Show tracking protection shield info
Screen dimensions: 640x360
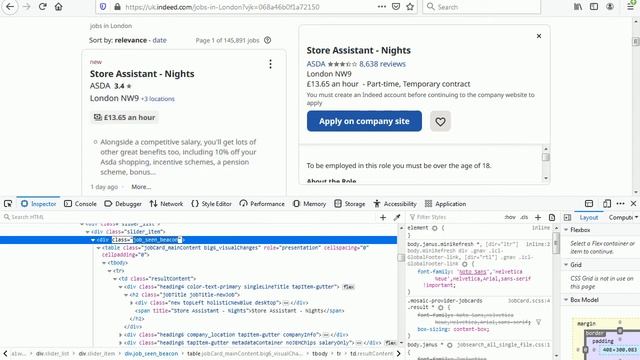click(x=103, y=7)
